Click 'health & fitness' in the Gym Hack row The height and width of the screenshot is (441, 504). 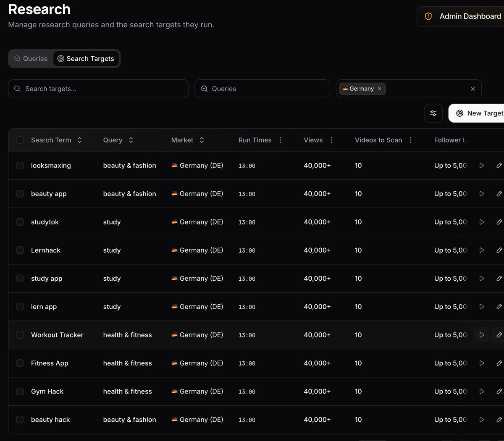point(128,391)
